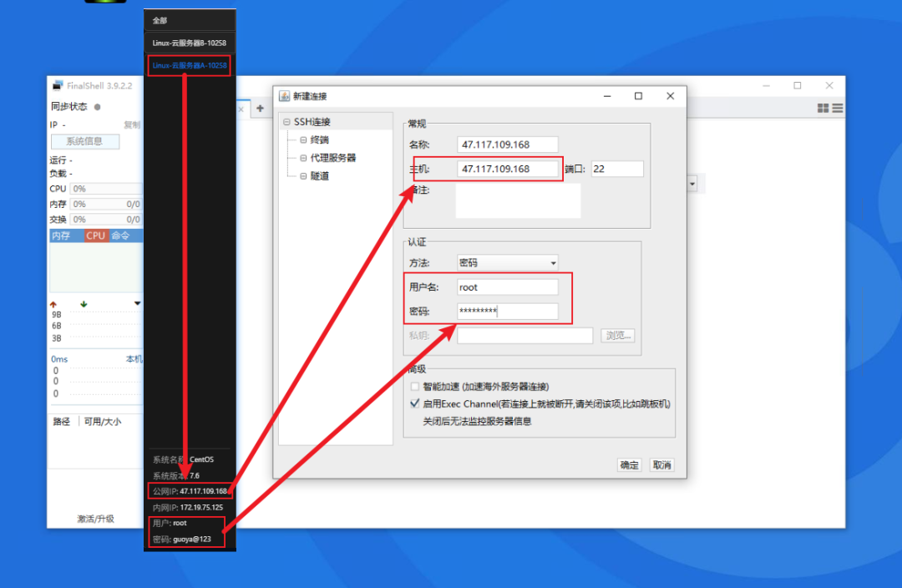Click 公网IP: 47.117.109.168 text
The height and width of the screenshot is (588, 902).
click(x=190, y=491)
